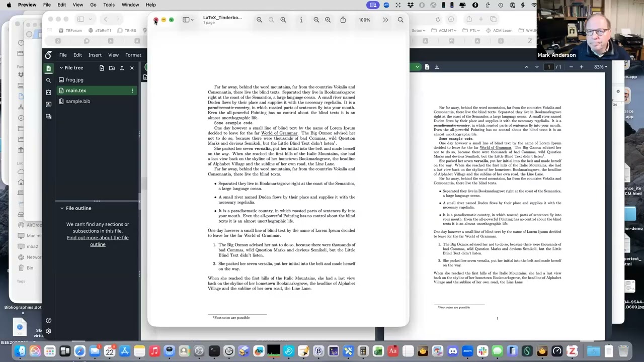The height and width of the screenshot is (362, 644).
Task: Open Safari sidebar dropdown arrow
Action: (x=91, y=19)
